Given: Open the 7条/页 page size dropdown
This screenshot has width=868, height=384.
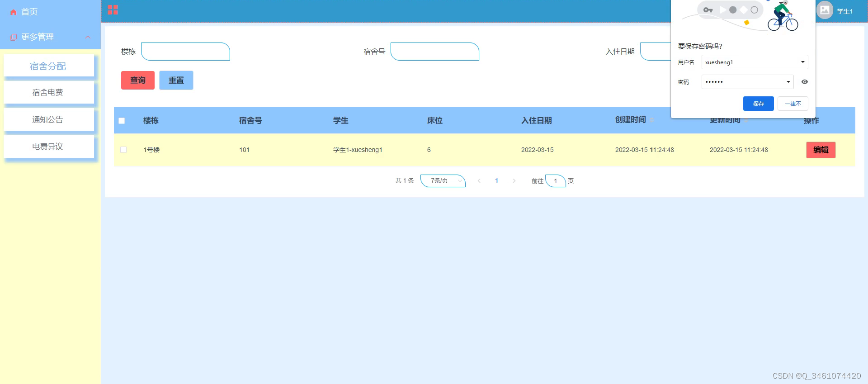Looking at the screenshot, I should [443, 180].
